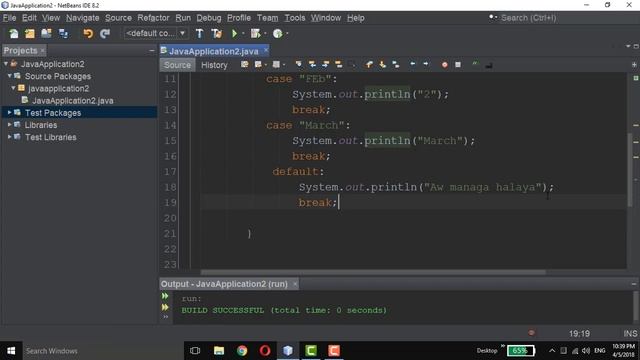Click the Open Project toolbar icon
Viewport: 640px width, 360px height.
pyautogui.click(x=46, y=33)
